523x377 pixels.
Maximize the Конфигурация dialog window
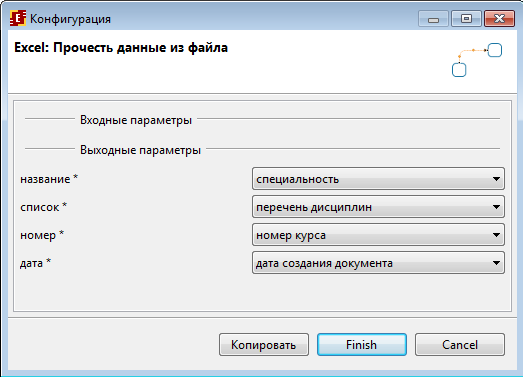(x=466, y=19)
